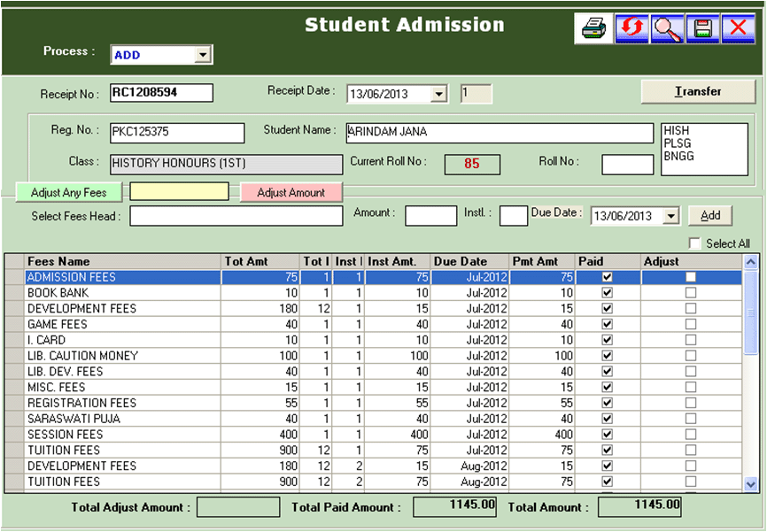Click the Paid column header
The image size is (767, 532).
click(608, 262)
